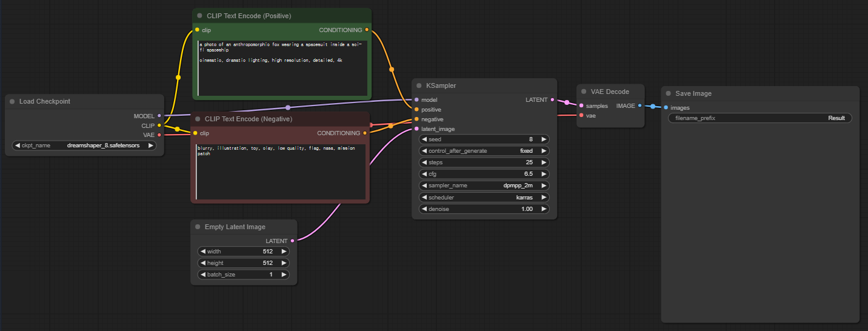Collapse the KSampler node using its title dot
This screenshot has height=331, width=868.
click(419, 85)
